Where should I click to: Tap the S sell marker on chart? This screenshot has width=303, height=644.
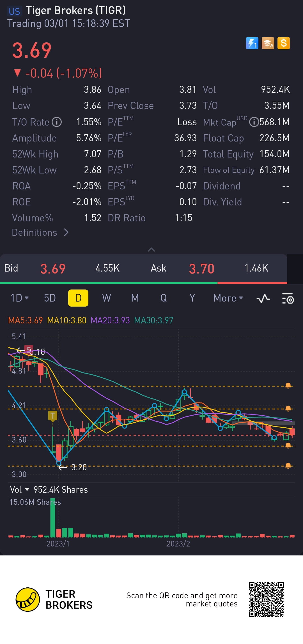[29, 349]
